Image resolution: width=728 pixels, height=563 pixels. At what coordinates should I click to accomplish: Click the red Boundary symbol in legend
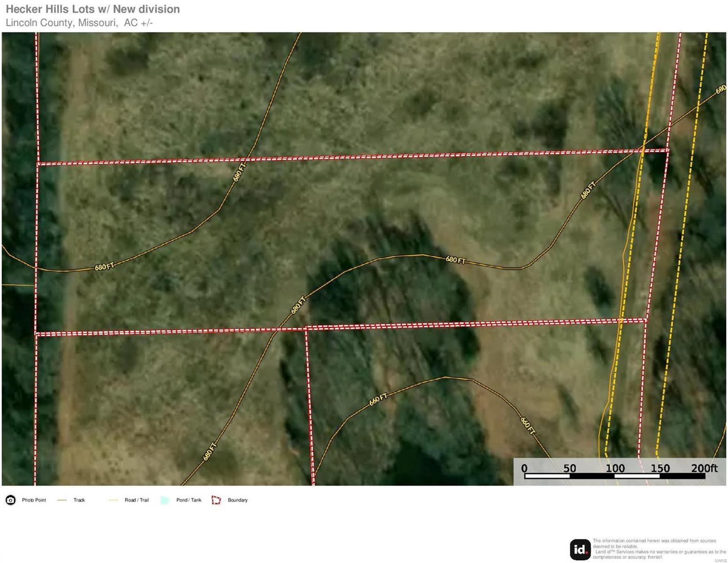coord(216,500)
